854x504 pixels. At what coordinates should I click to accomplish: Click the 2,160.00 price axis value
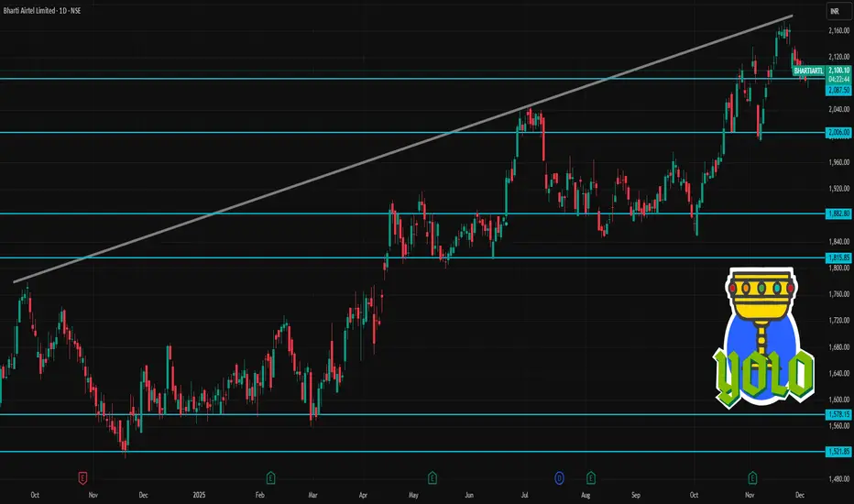pyautogui.click(x=838, y=30)
